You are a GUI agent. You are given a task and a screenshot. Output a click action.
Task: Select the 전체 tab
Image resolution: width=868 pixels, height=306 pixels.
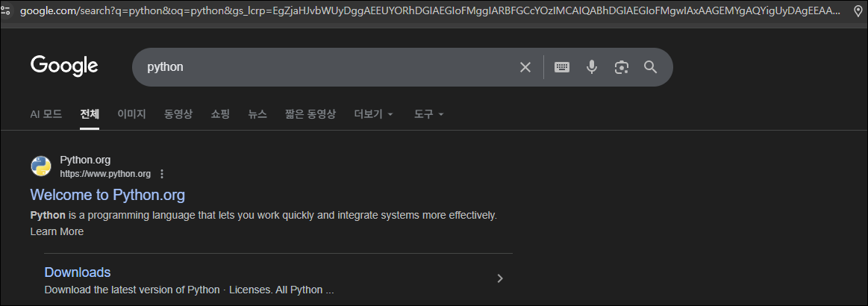point(90,114)
